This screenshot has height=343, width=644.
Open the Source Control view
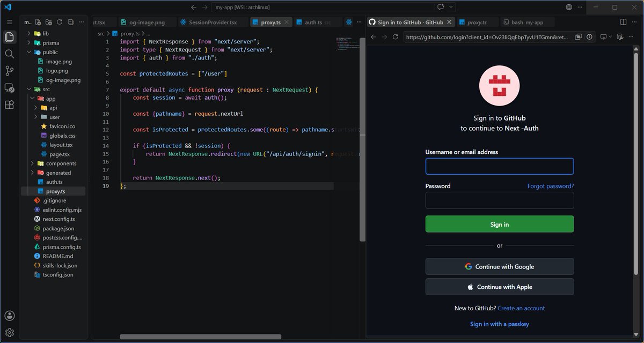tap(9, 71)
